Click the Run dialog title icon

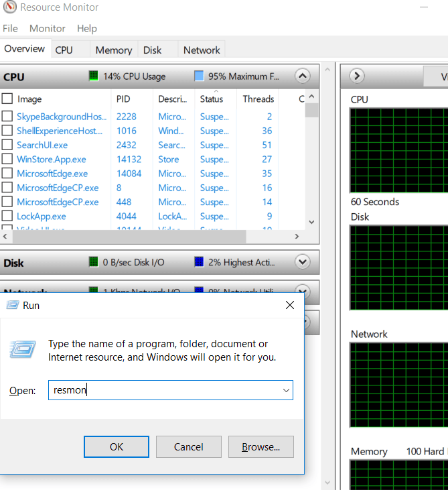click(x=12, y=306)
